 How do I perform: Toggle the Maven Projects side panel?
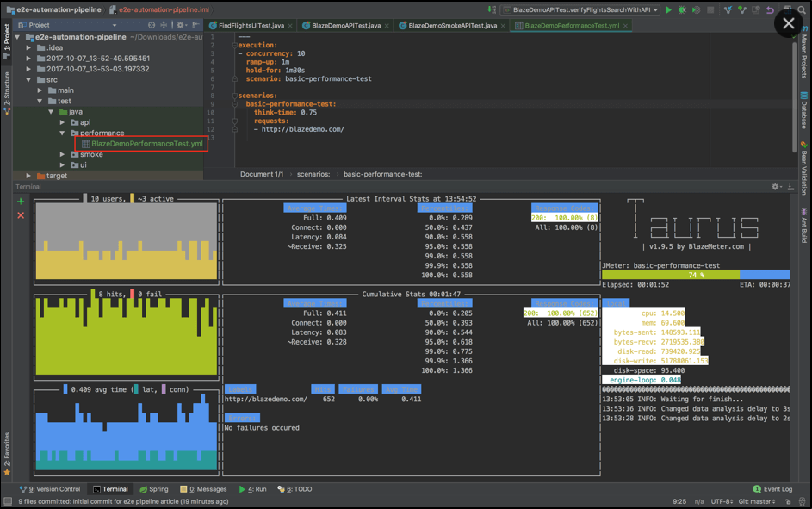(804, 53)
